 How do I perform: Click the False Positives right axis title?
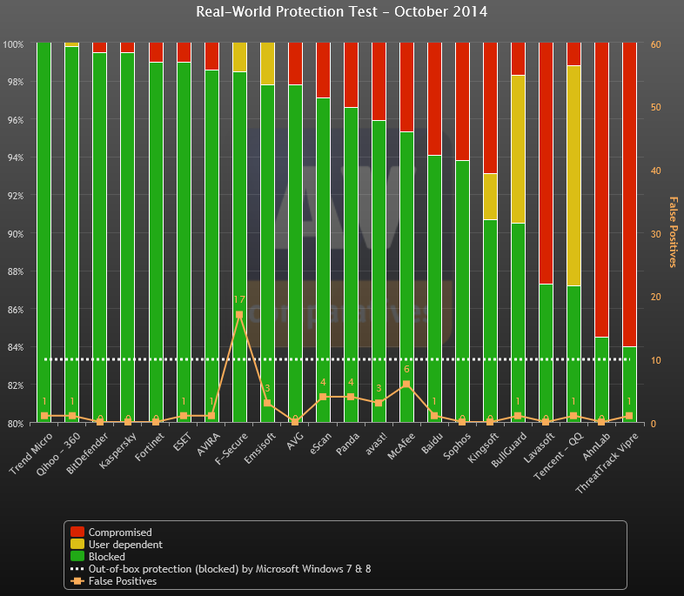tap(674, 232)
